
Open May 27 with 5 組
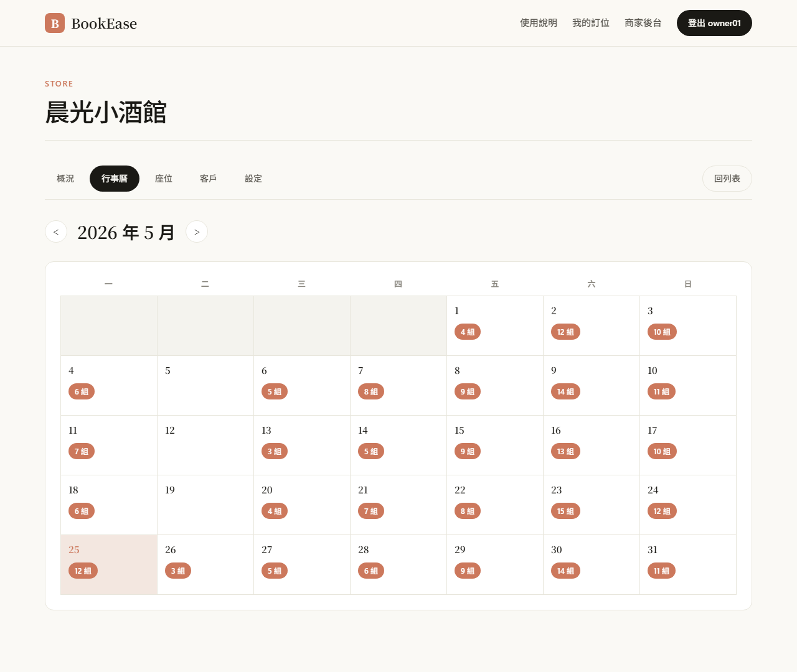tap(302, 565)
